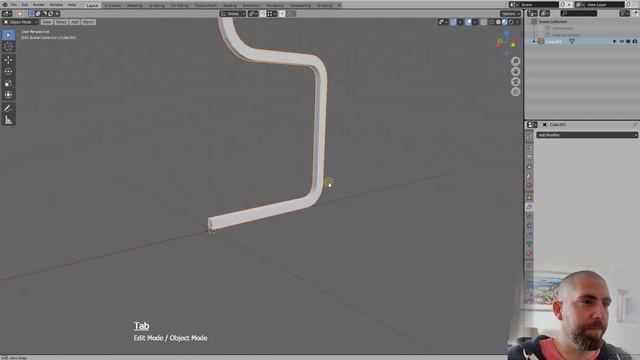Image resolution: width=640 pixels, height=360 pixels.
Task: Toggle X-ray mode
Action: [x=484, y=22]
